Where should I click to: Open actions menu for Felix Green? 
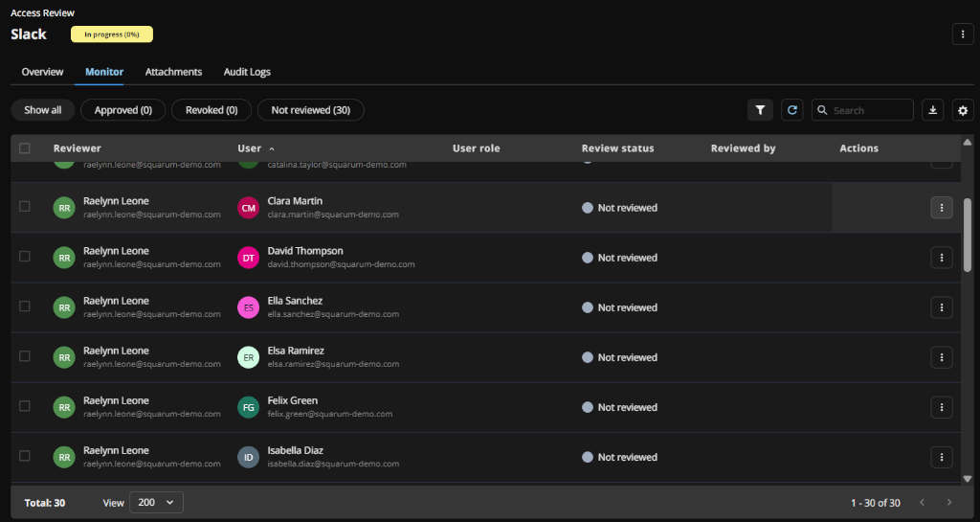point(942,408)
